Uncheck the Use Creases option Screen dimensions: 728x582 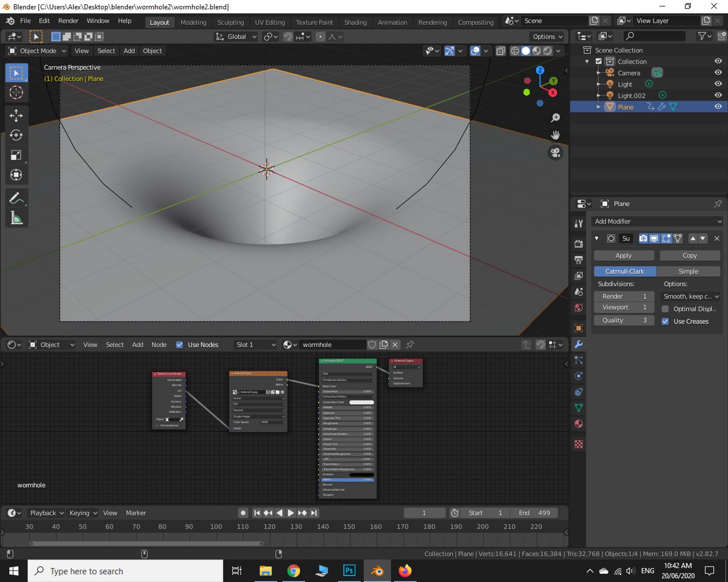[x=665, y=321]
